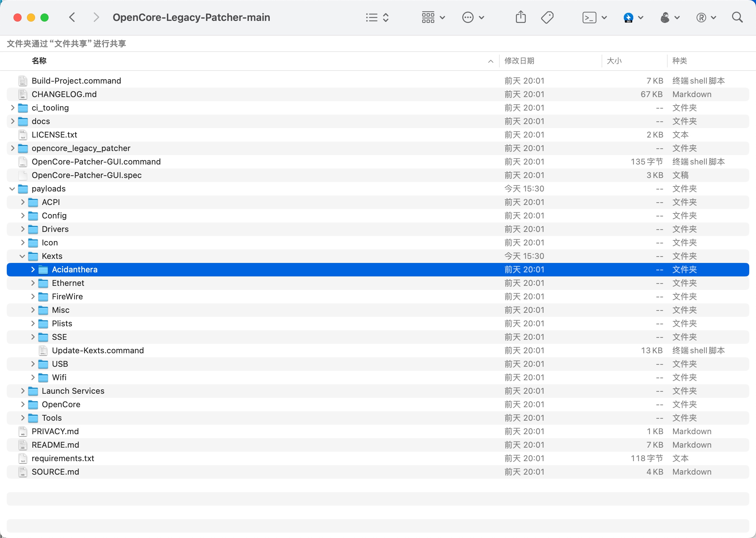Expand the Misc folder
756x538 pixels.
[x=33, y=310]
